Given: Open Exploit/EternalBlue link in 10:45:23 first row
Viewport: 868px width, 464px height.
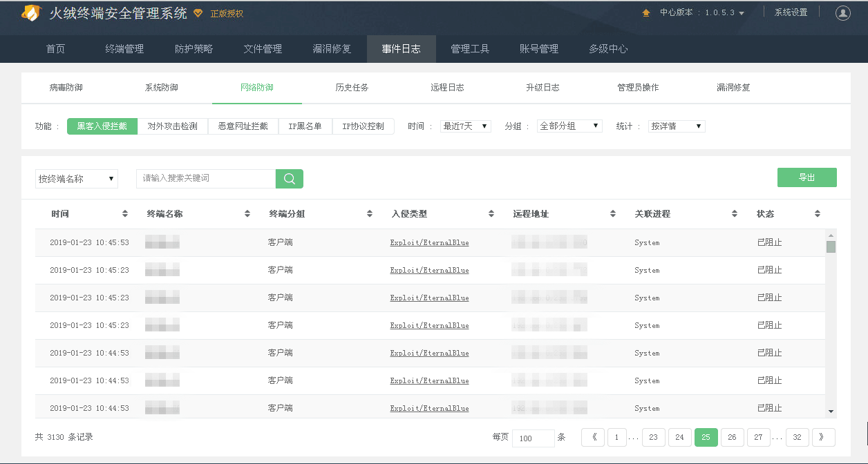Looking at the screenshot, I should (x=429, y=271).
